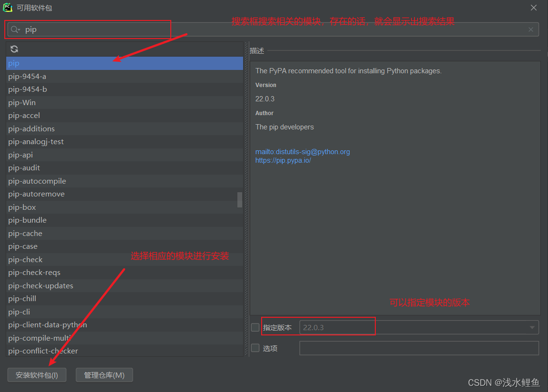Select the pip-api package

125,155
